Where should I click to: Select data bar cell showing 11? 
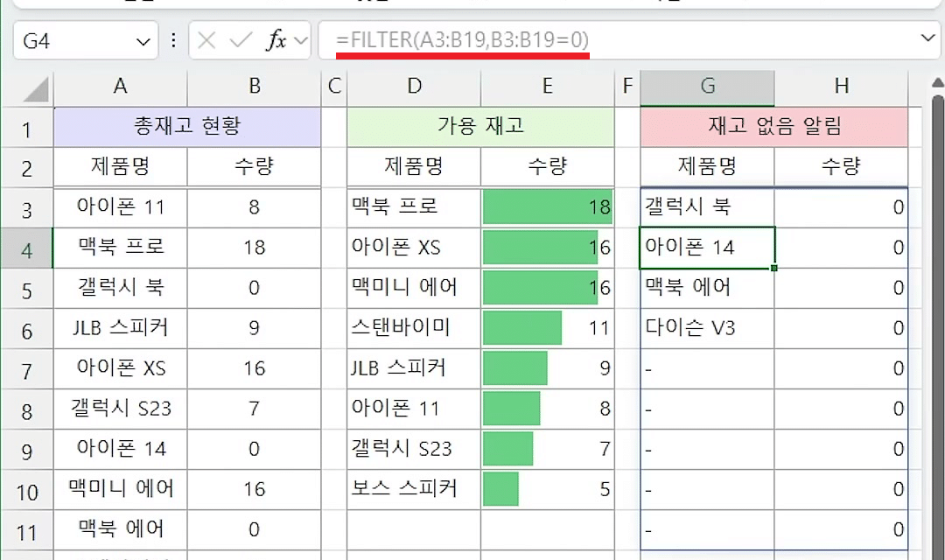point(547,328)
